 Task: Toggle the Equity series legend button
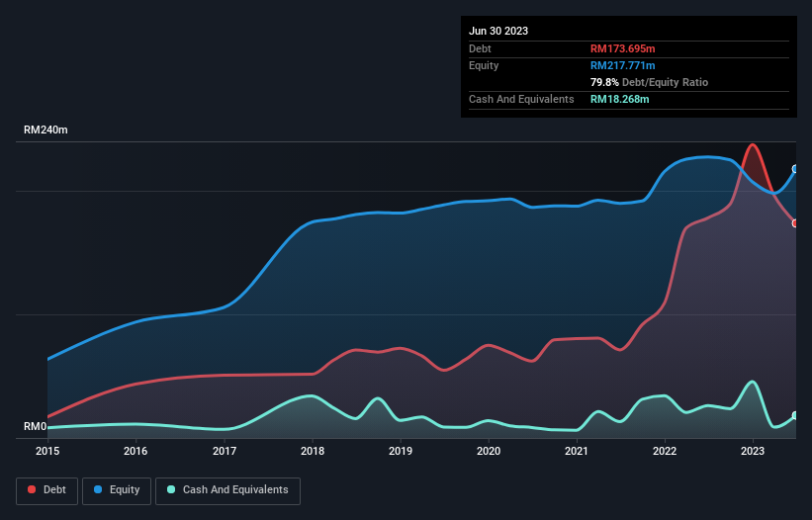(x=117, y=490)
